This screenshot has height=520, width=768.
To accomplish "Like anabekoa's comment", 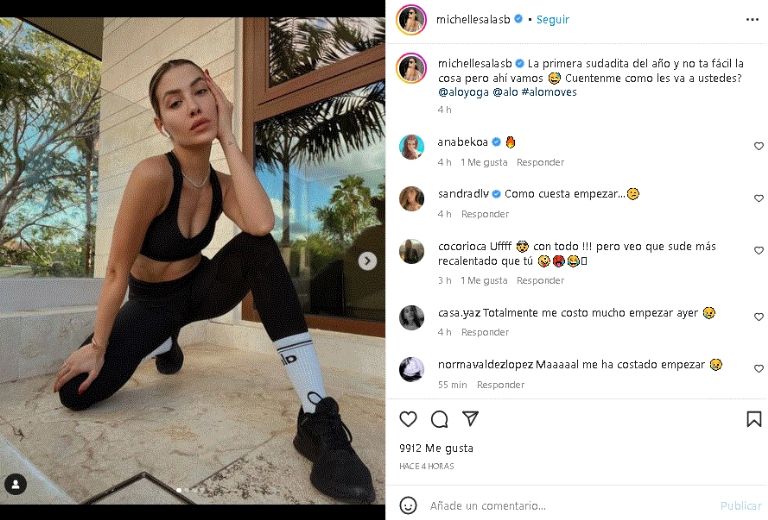I will (758, 146).
